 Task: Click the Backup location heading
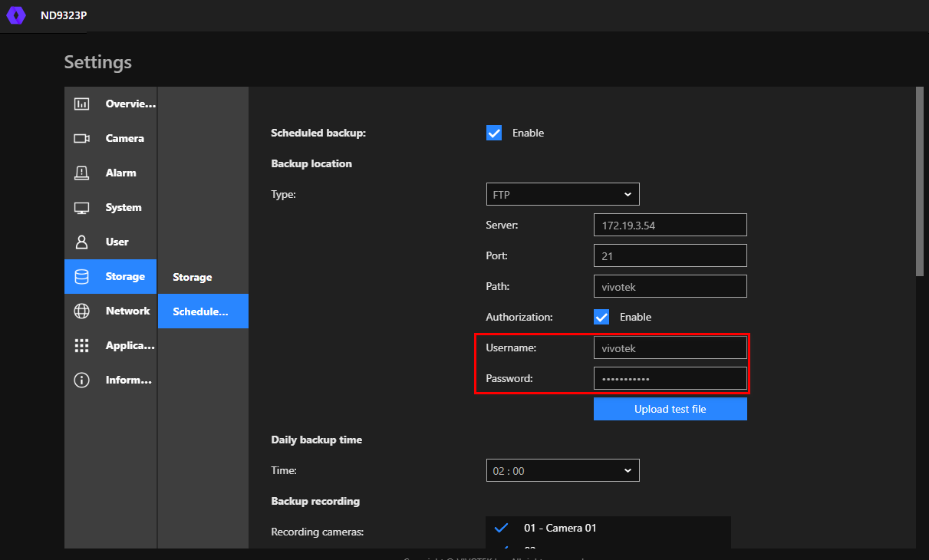tap(311, 163)
